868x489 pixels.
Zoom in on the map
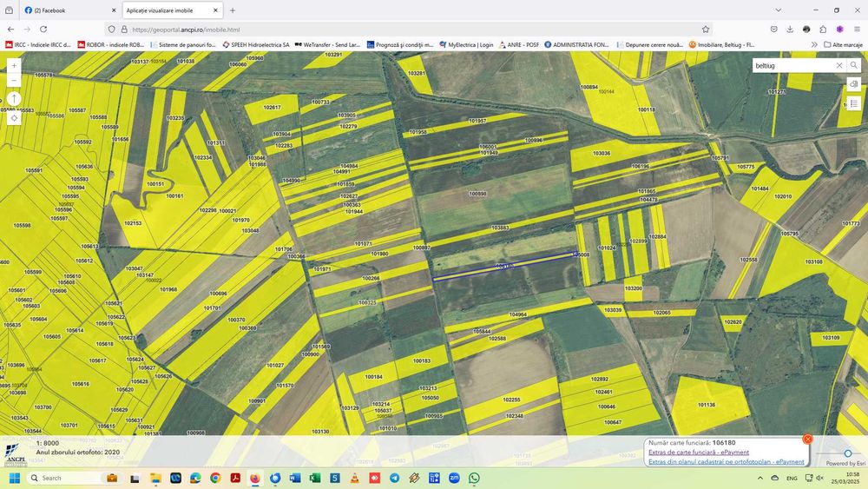[x=14, y=66]
